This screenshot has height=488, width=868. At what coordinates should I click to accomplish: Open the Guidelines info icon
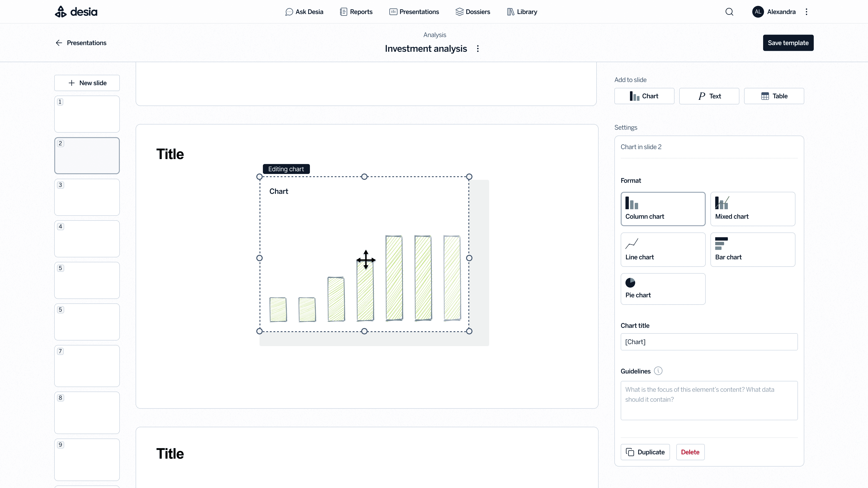[x=658, y=371]
